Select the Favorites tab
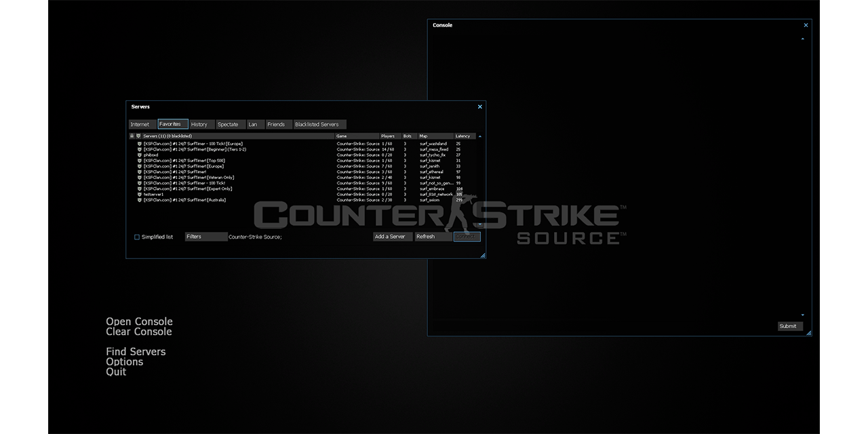868x434 pixels. coord(173,124)
